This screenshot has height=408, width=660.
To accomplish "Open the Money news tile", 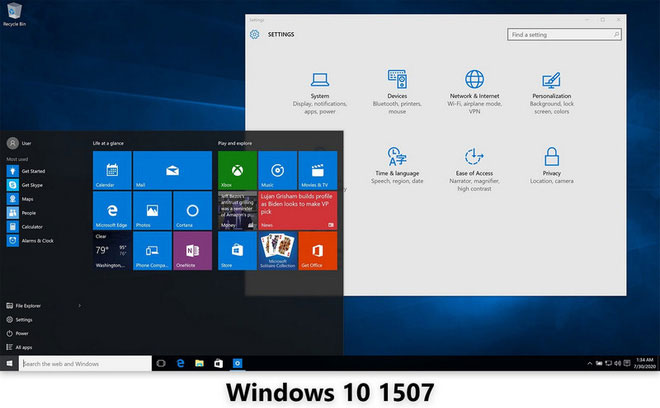I will [237, 211].
